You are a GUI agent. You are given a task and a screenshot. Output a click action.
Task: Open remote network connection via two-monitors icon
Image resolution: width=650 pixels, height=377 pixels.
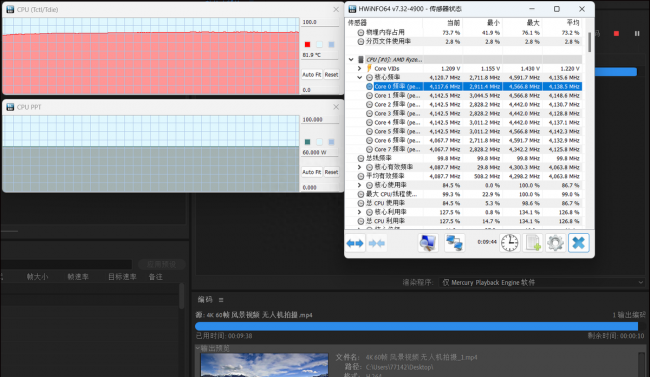[454, 243]
